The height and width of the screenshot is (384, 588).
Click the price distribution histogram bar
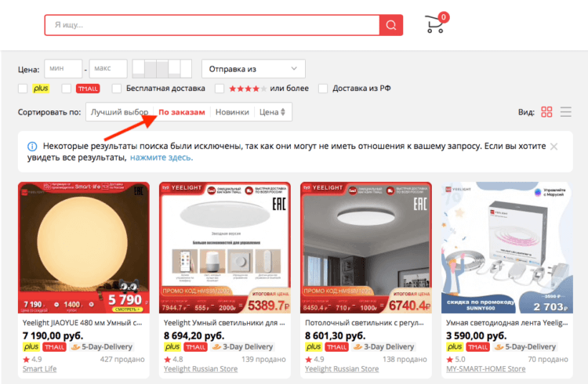coord(162,69)
